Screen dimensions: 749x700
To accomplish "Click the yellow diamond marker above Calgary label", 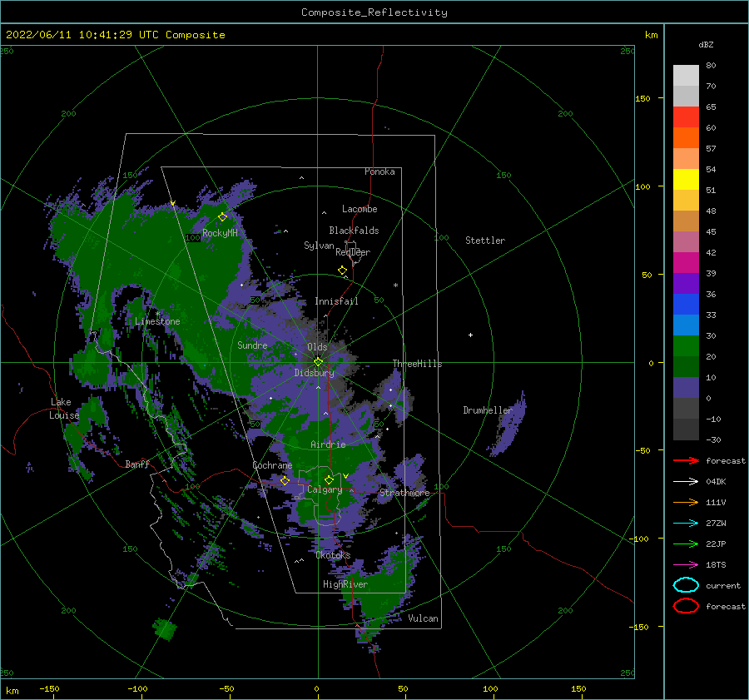I will (x=329, y=479).
